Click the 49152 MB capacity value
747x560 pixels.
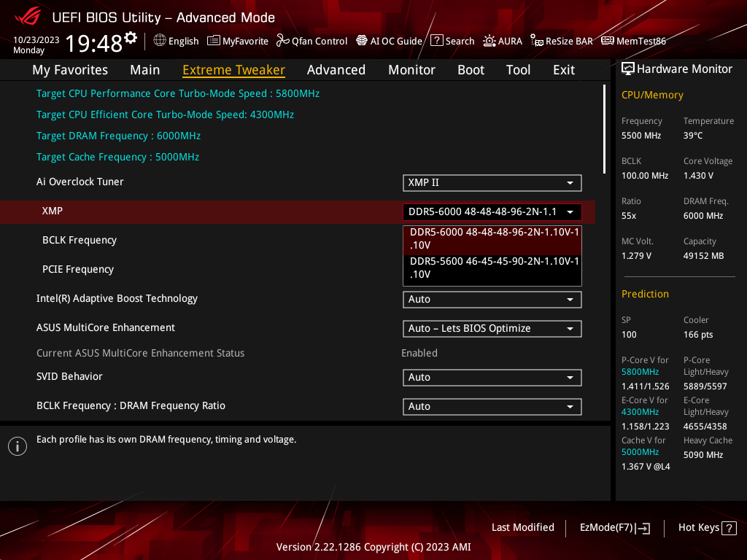click(x=704, y=256)
